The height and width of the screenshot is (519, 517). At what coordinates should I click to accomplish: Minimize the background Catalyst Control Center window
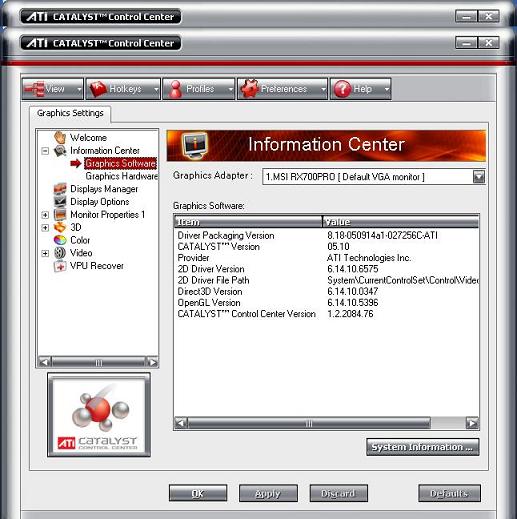466,16
